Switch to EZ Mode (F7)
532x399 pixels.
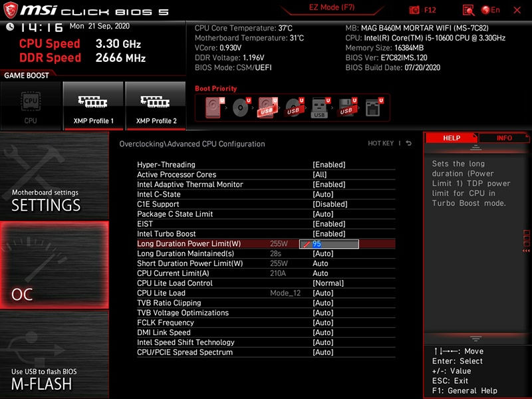[x=332, y=7]
